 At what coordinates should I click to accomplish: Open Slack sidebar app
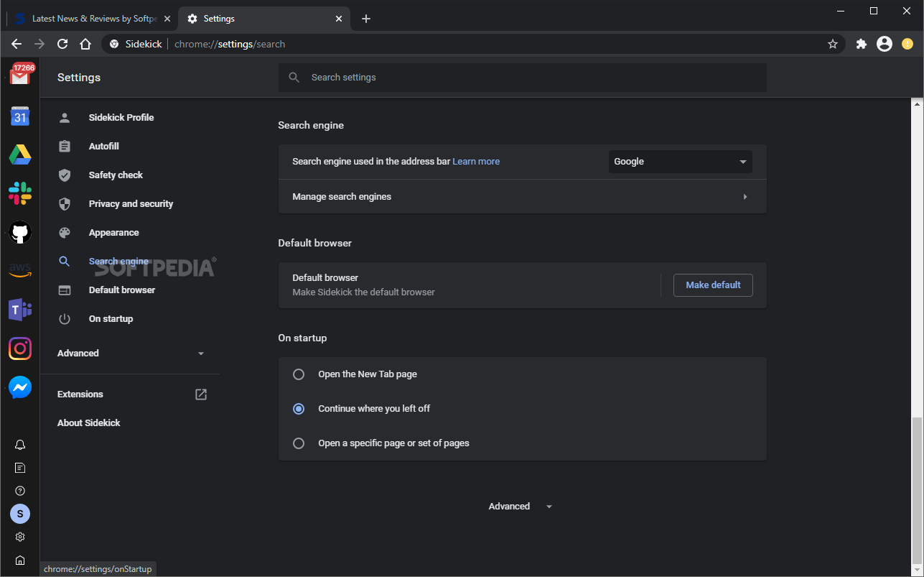pos(20,193)
